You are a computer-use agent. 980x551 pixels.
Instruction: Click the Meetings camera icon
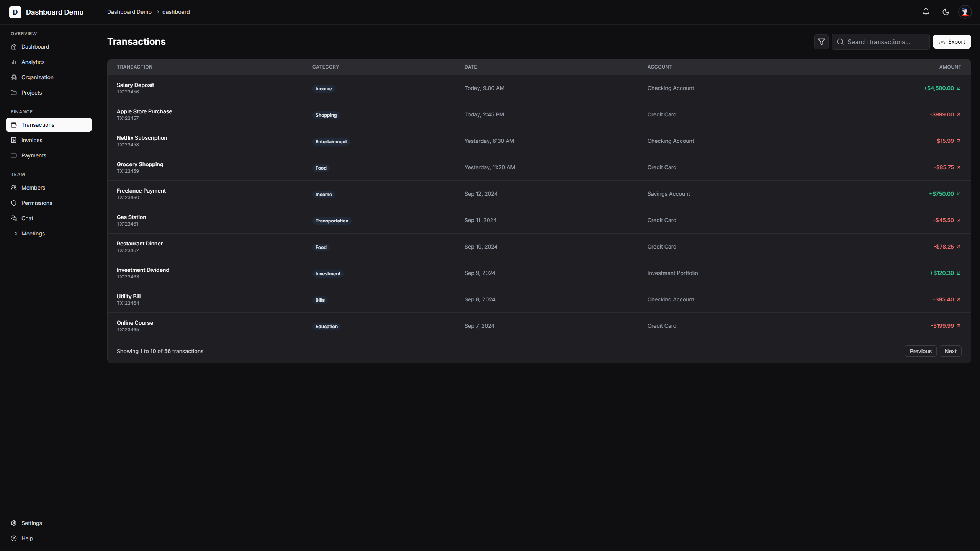click(x=14, y=234)
